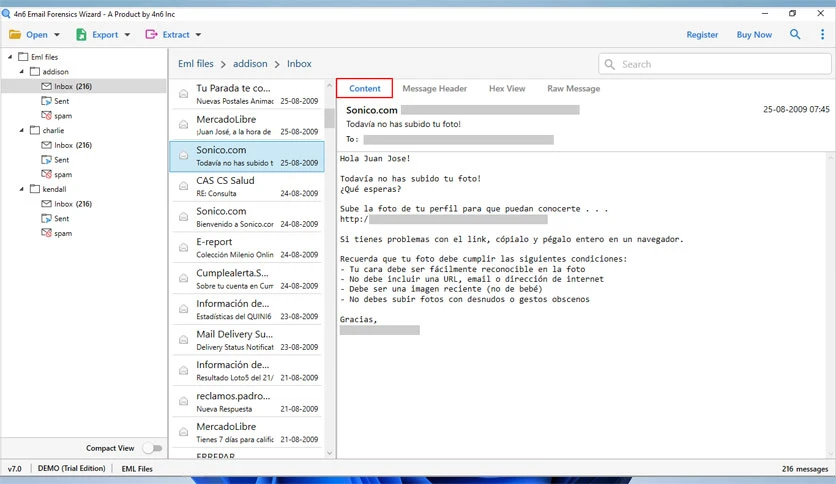Click the EML Files status bar label
The width and height of the screenshot is (836, 484).
[x=137, y=469]
